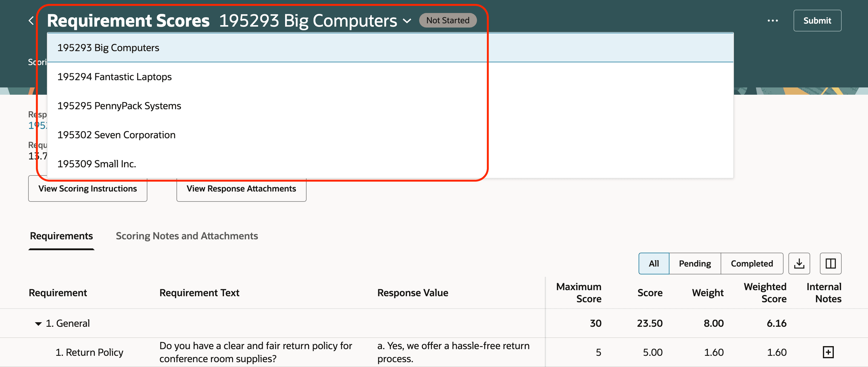Collapse the 1. General section
This screenshot has height=367, width=868.
point(38,323)
